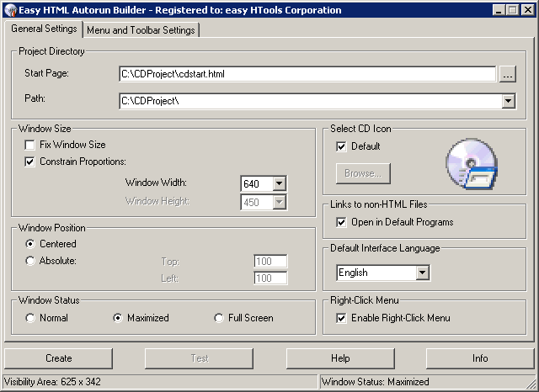Click the Window Height dropdown arrow

point(279,202)
